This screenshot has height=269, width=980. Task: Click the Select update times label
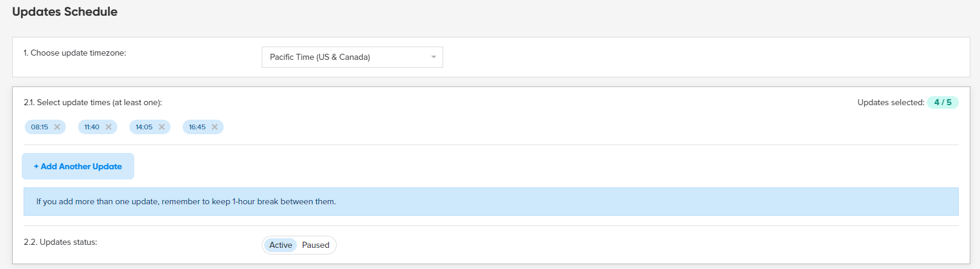point(92,102)
